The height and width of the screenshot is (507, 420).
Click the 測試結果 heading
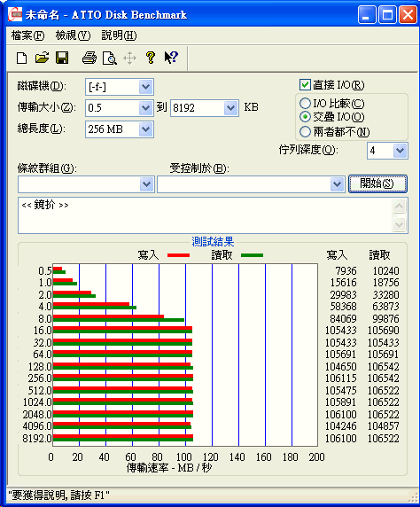click(213, 242)
